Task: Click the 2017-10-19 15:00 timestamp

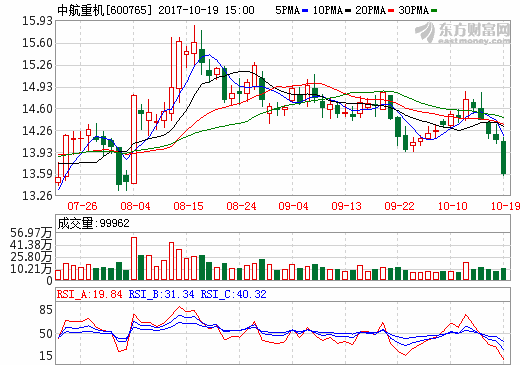Action: click(206, 10)
